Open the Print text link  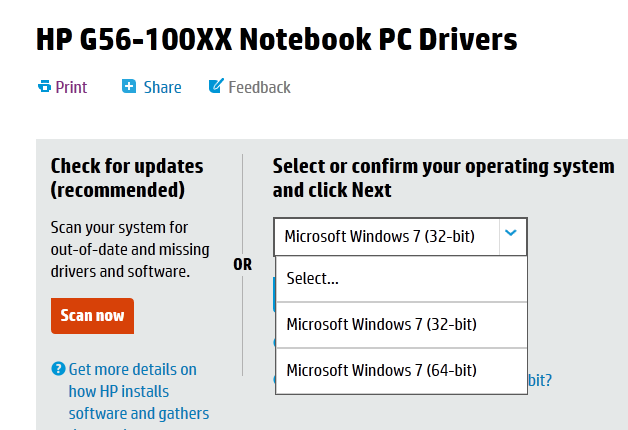click(x=71, y=87)
